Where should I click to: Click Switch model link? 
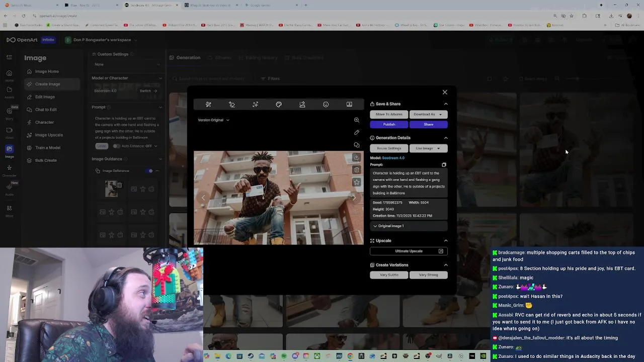148,91
